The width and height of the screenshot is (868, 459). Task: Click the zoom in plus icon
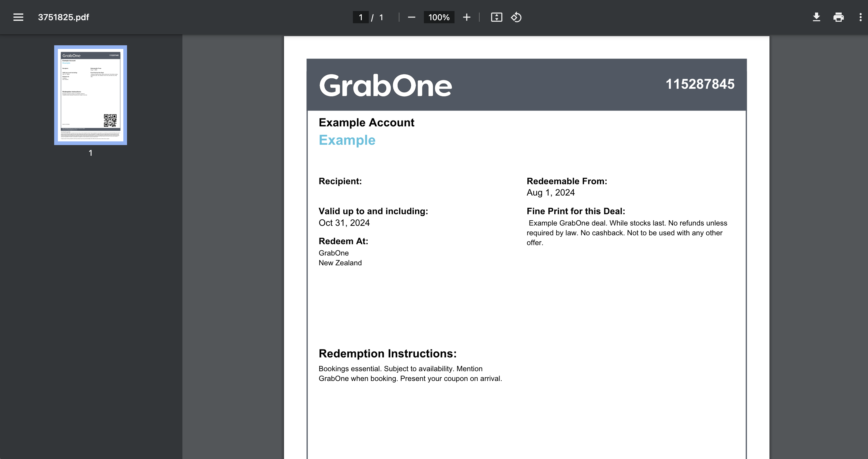466,17
